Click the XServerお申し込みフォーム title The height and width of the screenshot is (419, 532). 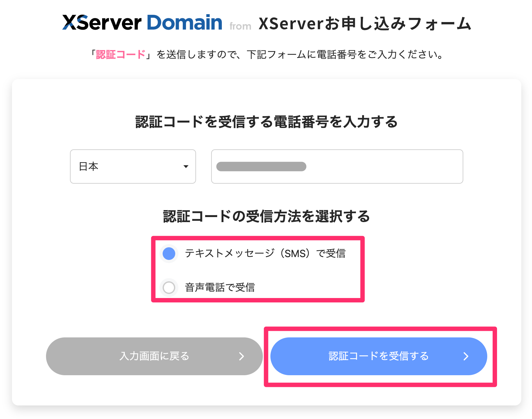[x=365, y=24]
